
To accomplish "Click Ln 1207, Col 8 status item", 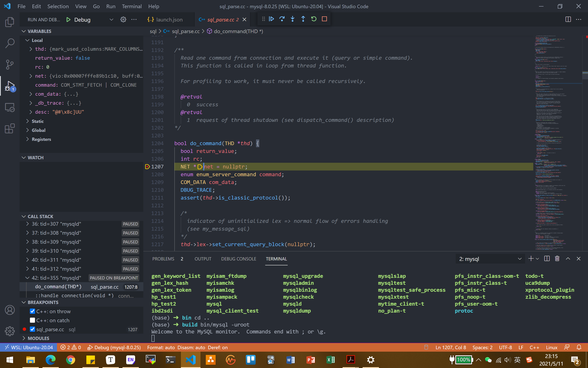I will point(451,347).
